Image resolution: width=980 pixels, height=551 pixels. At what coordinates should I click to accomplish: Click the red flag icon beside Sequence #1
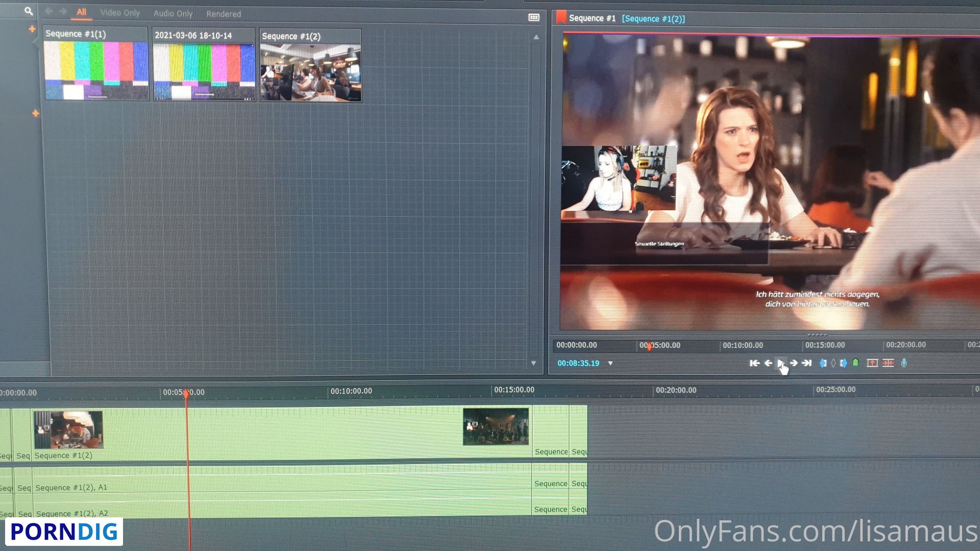point(561,17)
